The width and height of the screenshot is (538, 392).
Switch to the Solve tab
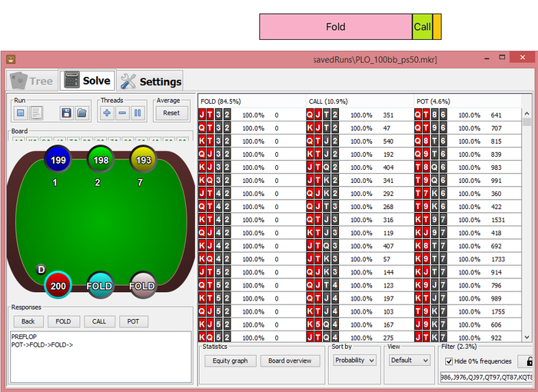(88, 81)
